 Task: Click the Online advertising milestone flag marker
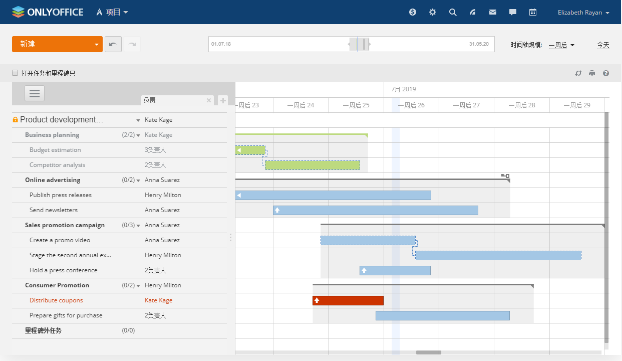click(x=505, y=175)
